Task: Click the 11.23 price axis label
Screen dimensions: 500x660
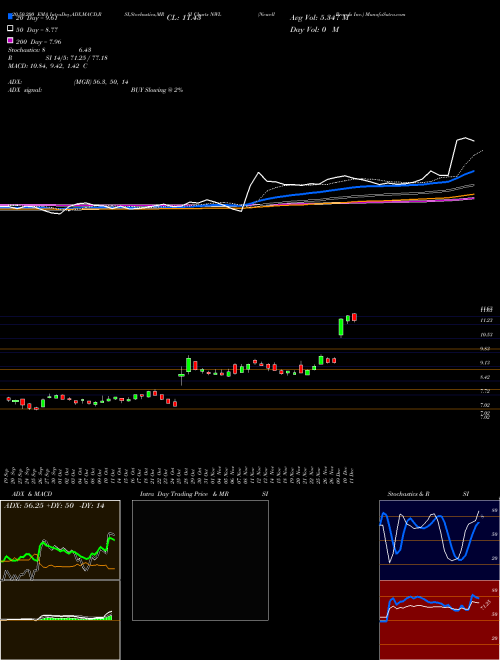Action: pyautogui.click(x=487, y=320)
